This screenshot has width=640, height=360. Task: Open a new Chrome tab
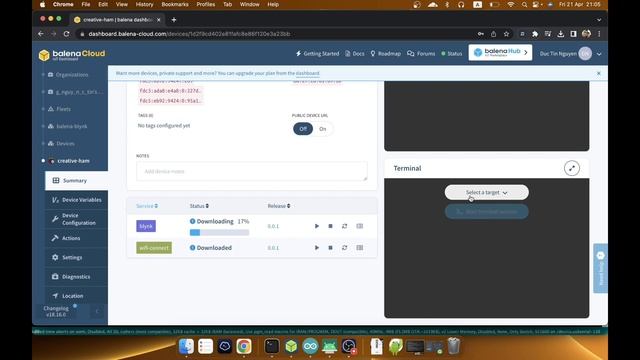point(174,20)
